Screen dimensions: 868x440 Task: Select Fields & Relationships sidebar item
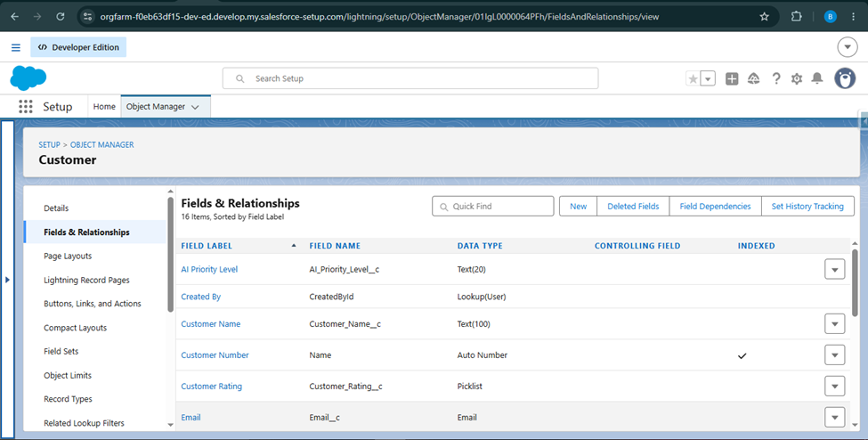coord(94,232)
